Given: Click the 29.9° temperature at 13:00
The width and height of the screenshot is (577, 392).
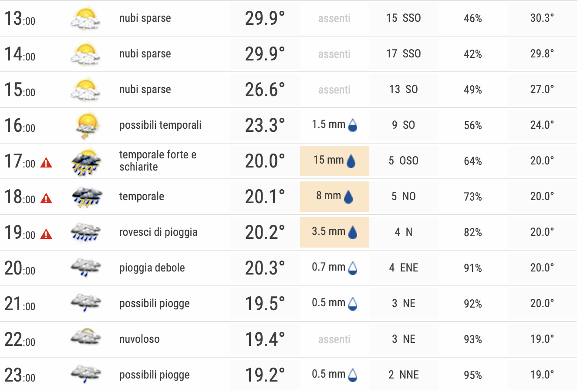Looking at the screenshot, I should click(265, 19).
